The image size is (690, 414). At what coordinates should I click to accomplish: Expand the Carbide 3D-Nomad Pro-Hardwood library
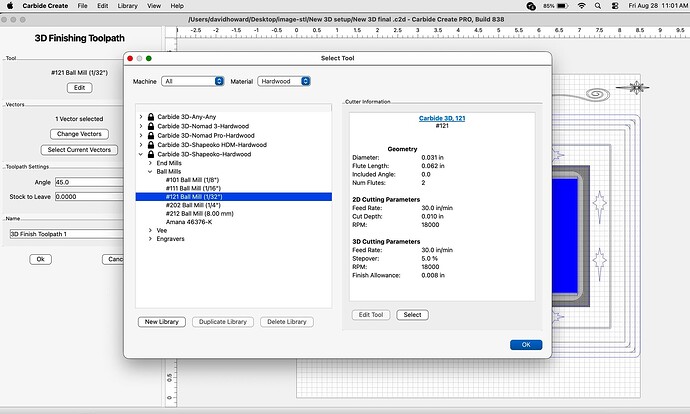[x=141, y=135]
